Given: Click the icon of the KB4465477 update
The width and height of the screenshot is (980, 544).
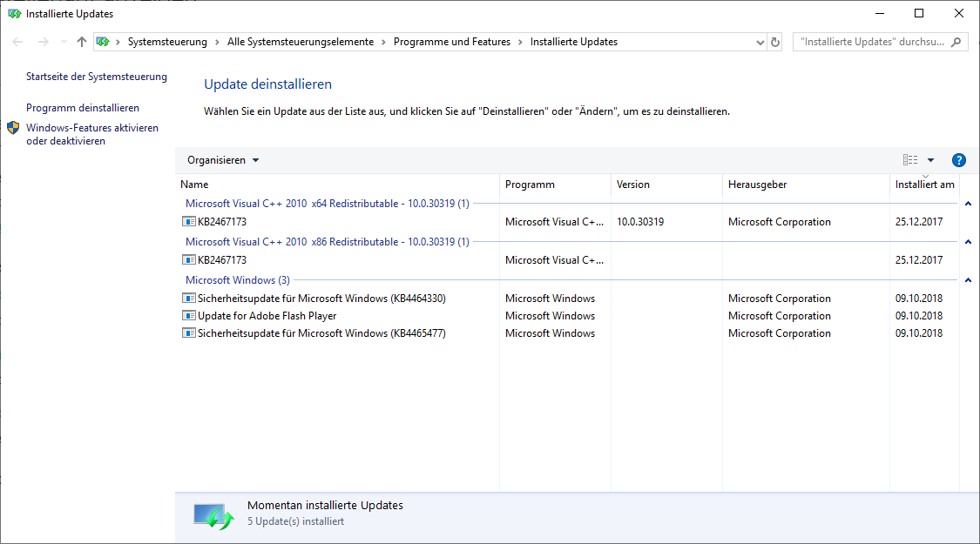Looking at the screenshot, I should pos(189,332).
